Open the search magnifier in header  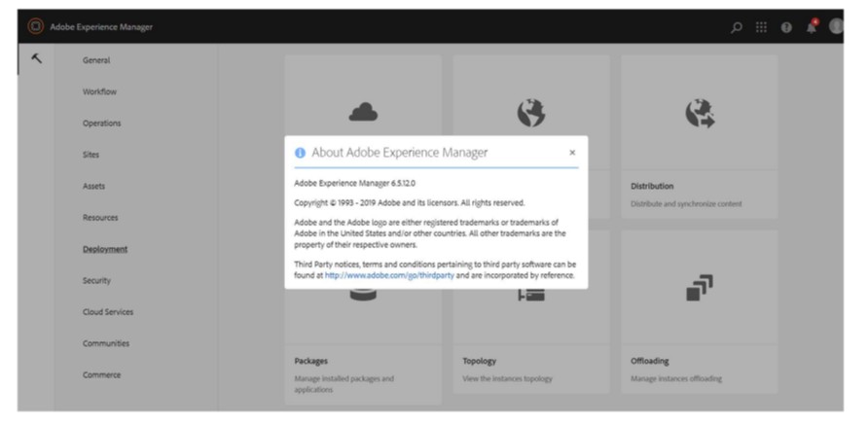point(737,27)
